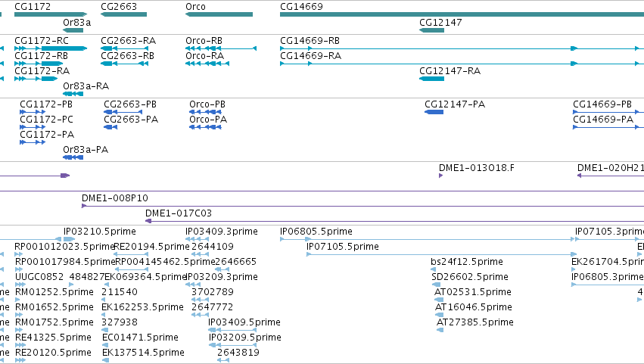Open the CG1172-RC transcript label

coord(42,41)
